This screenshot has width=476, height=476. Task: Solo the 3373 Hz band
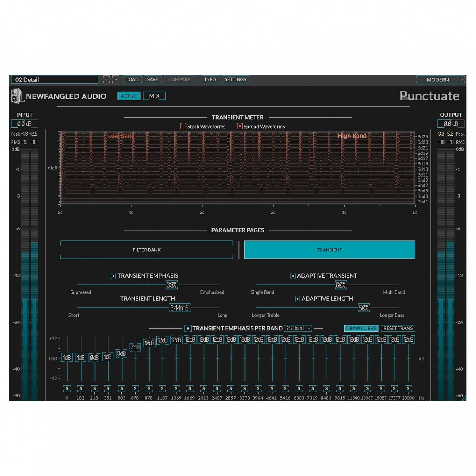(x=244, y=388)
